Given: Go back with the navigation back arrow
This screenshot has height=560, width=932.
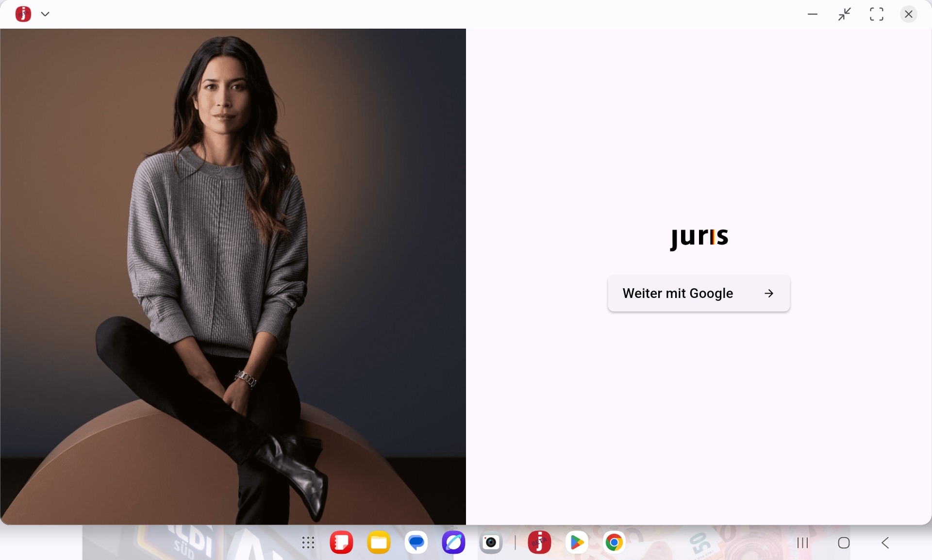Looking at the screenshot, I should pyautogui.click(x=885, y=543).
